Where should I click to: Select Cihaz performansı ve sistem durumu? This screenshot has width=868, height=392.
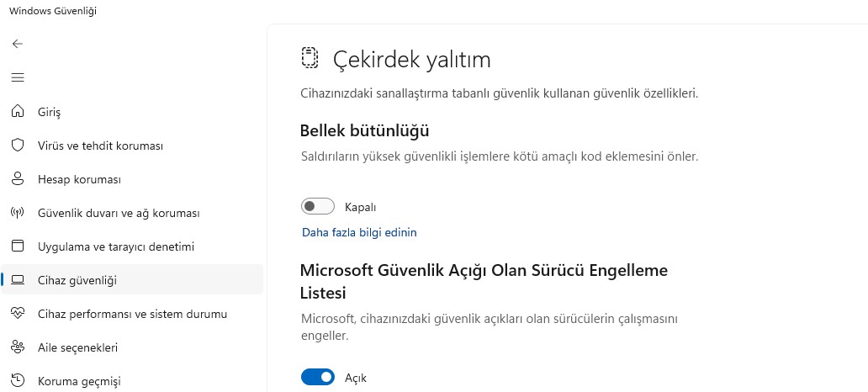click(133, 314)
